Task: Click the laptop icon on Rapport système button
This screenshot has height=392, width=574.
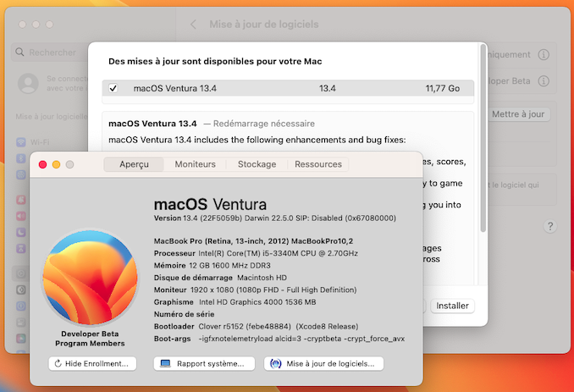Action: (165, 363)
